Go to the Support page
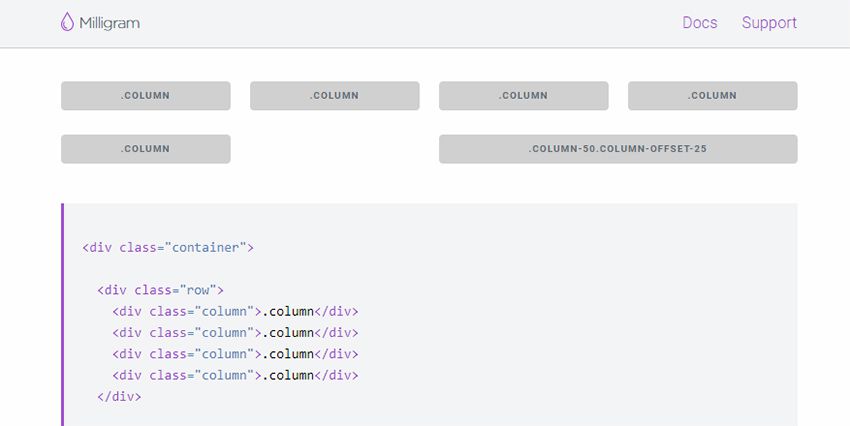Image resolution: width=850 pixels, height=426 pixels. 769,23
